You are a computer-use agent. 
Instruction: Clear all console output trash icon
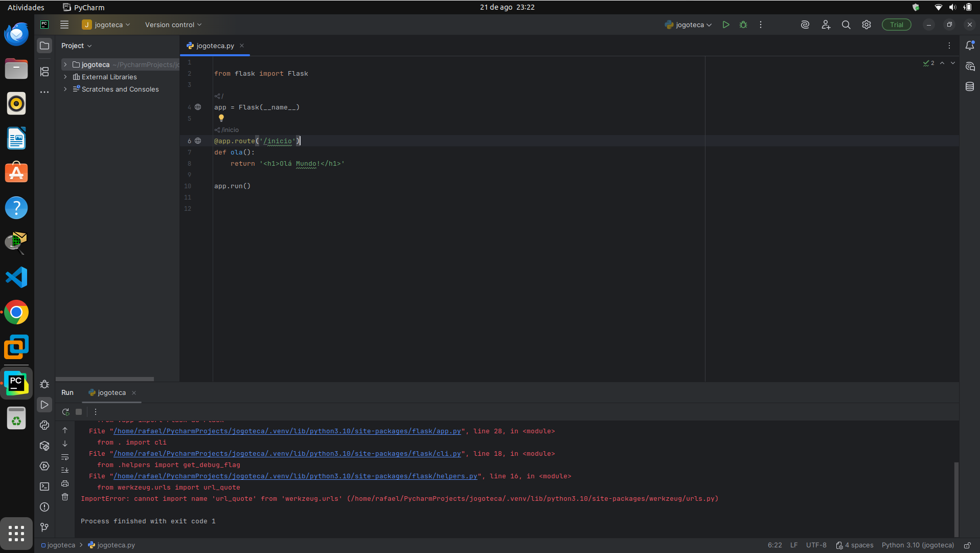click(65, 497)
